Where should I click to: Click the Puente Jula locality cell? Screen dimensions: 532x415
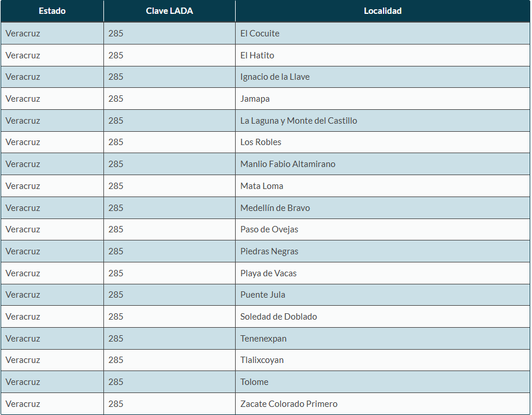tap(383, 294)
